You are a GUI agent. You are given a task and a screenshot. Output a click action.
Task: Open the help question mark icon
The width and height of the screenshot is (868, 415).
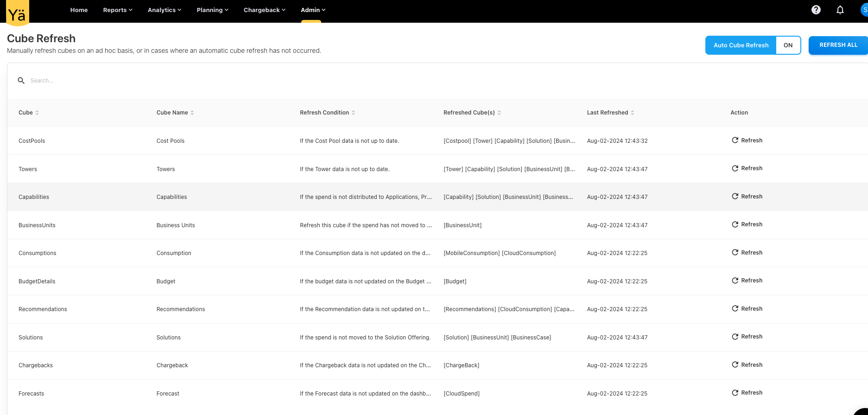[x=816, y=10]
